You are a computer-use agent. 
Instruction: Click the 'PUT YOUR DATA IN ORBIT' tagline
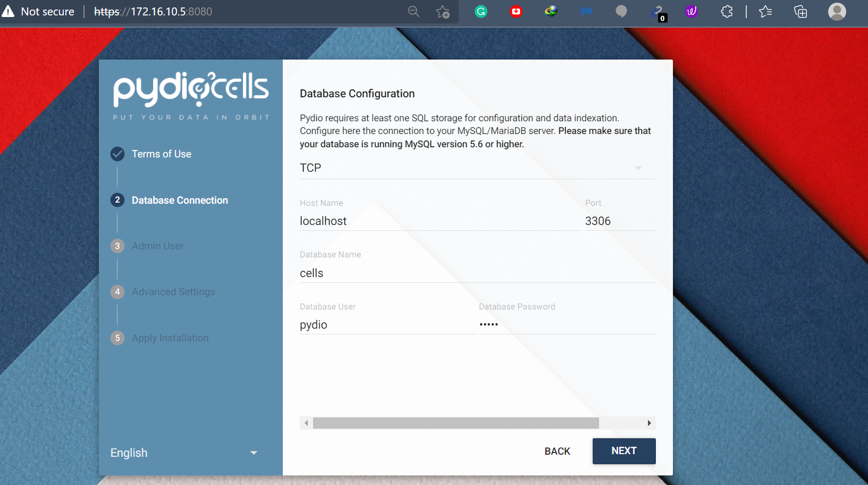(191, 117)
